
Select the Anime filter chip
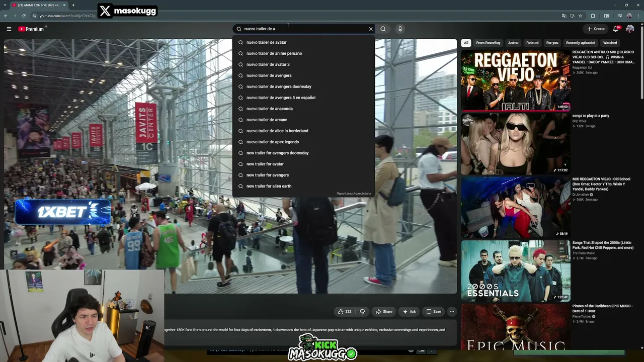(513, 43)
